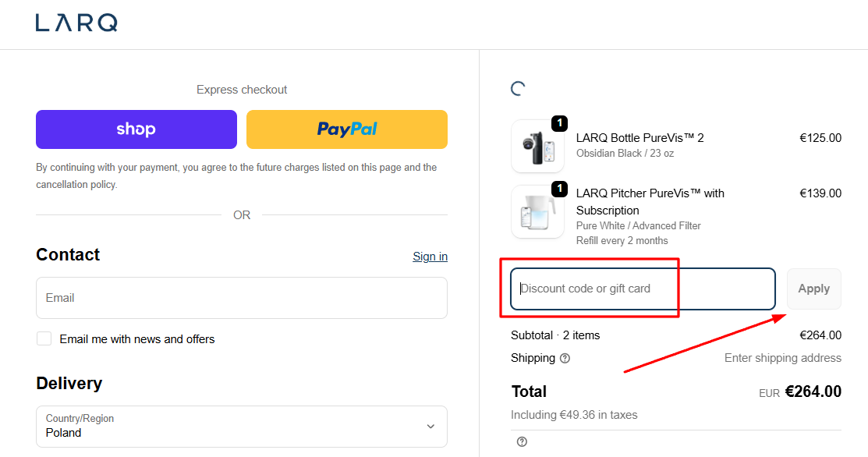The image size is (868, 457).
Task: Click the PayPal express checkout icon
Action: 346,129
